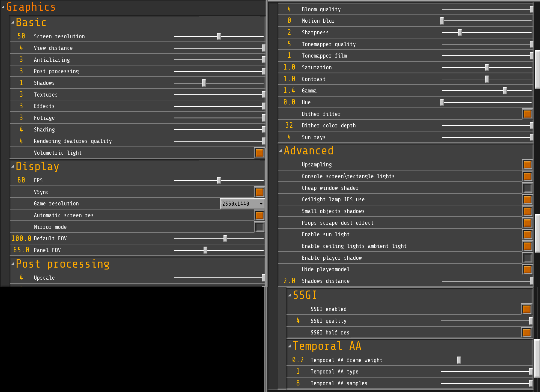Viewport: 540px width, 392px height.
Task: Click the right panel vertical scrollbar
Action: point(537,70)
